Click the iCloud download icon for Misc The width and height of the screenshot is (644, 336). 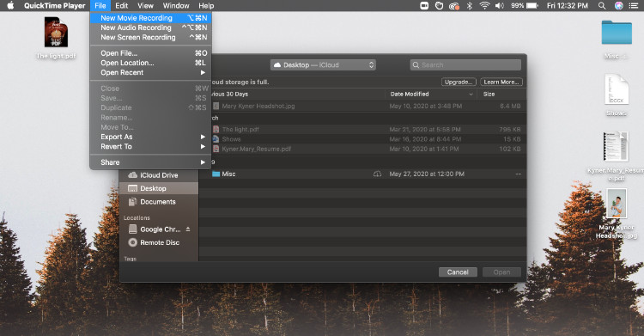pyautogui.click(x=377, y=174)
